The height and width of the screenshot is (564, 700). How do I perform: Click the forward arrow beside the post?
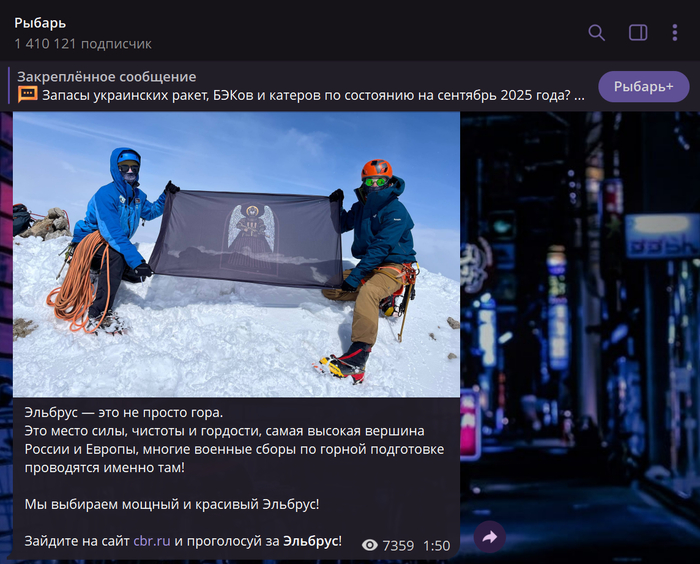[489, 537]
